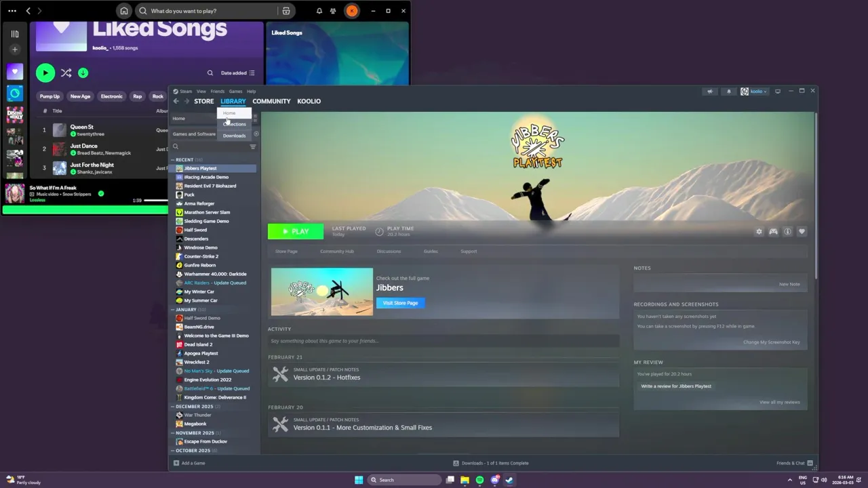
Task: Open Discover Weekly playlist in Spotify sidebar
Action: pyautogui.click(x=15, y=115)
